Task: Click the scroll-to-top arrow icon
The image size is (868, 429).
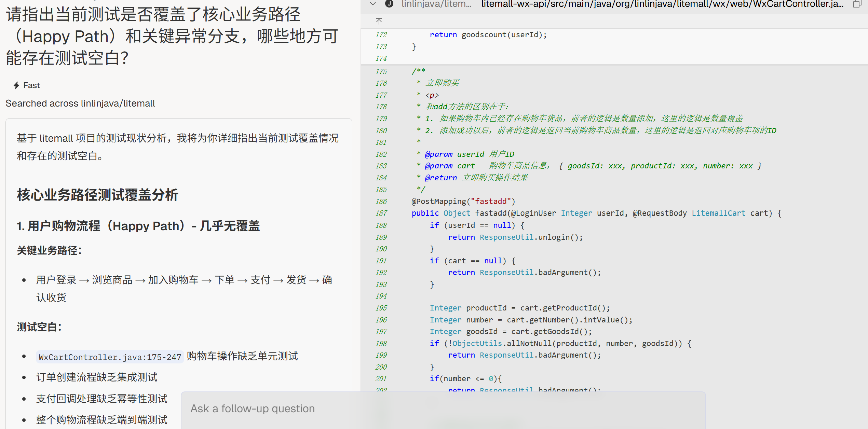Action: (379, 21)
